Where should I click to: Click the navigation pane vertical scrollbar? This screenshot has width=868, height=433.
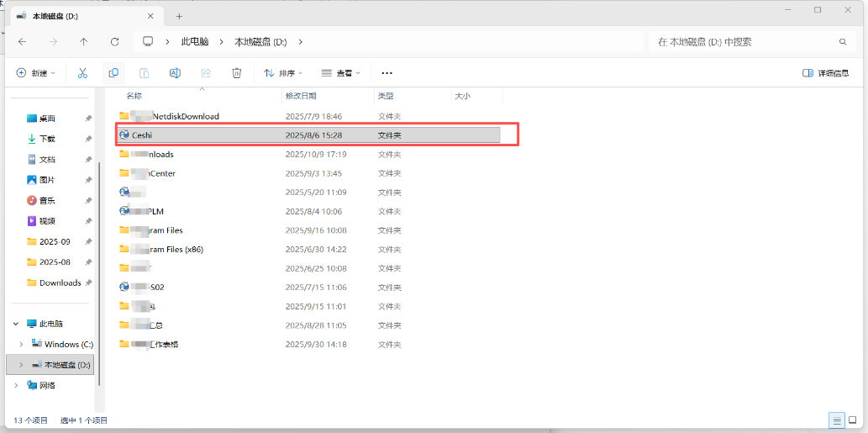tap(100, 273)
